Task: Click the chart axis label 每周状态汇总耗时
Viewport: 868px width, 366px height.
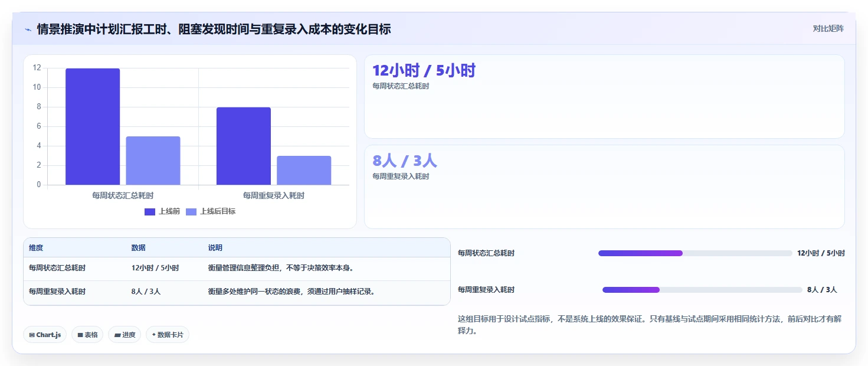Action: click(x=123, y=195)
